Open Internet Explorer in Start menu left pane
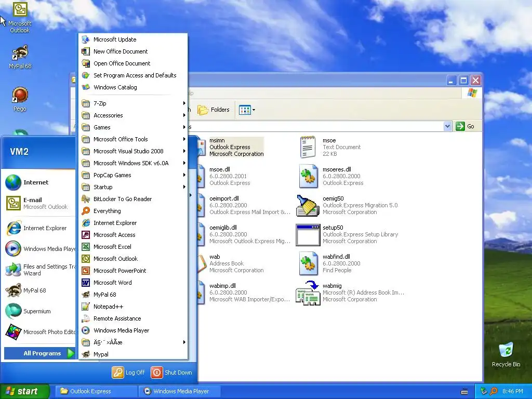The height and width of the screenshot is (399, 532). (x=39, y=228)
